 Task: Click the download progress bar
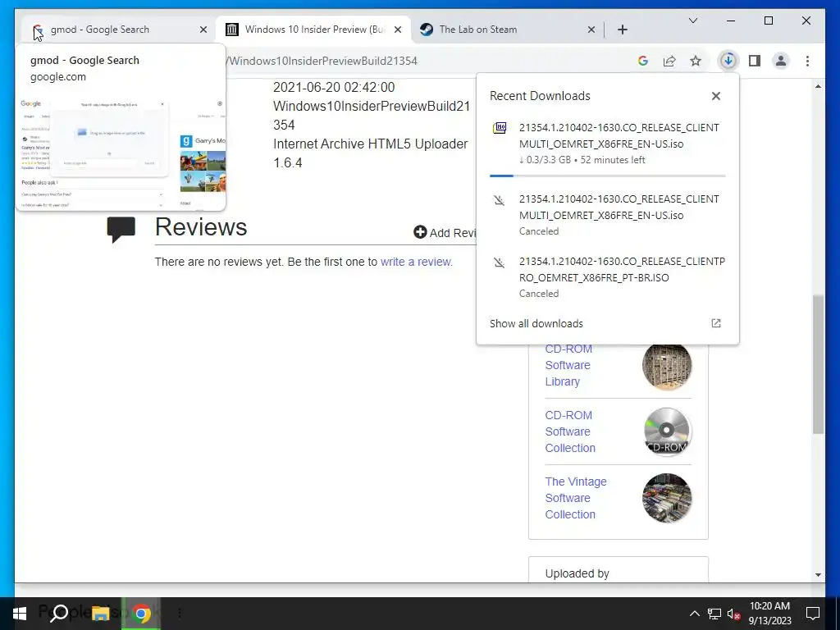tap(608, 176)
